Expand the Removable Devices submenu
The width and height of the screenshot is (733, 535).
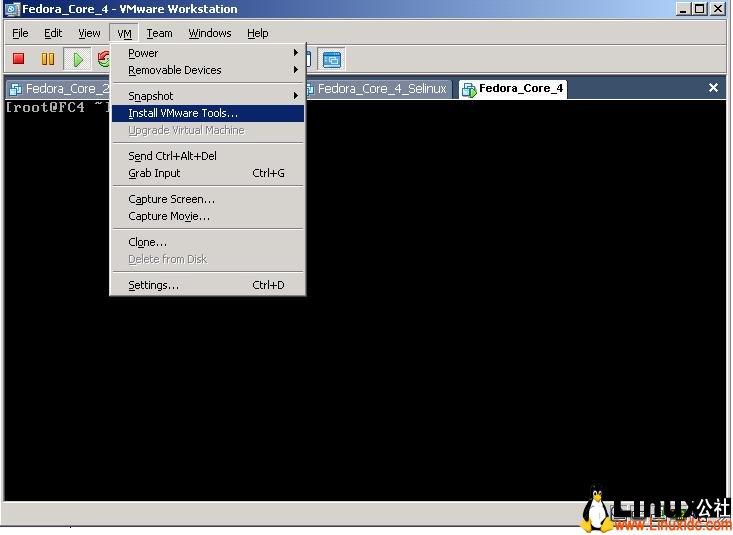click(x=208, y=70)
